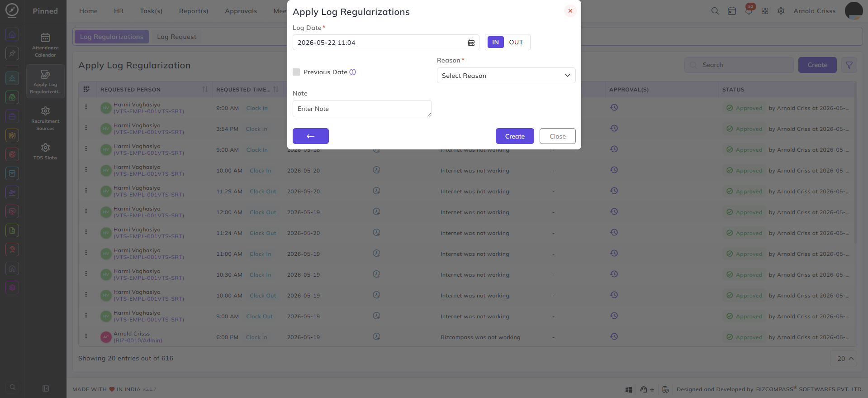This screenshot has width=868, height=398.
Task: Click the 3:54 PM requested time cell
Action: (x=227, y=129)
